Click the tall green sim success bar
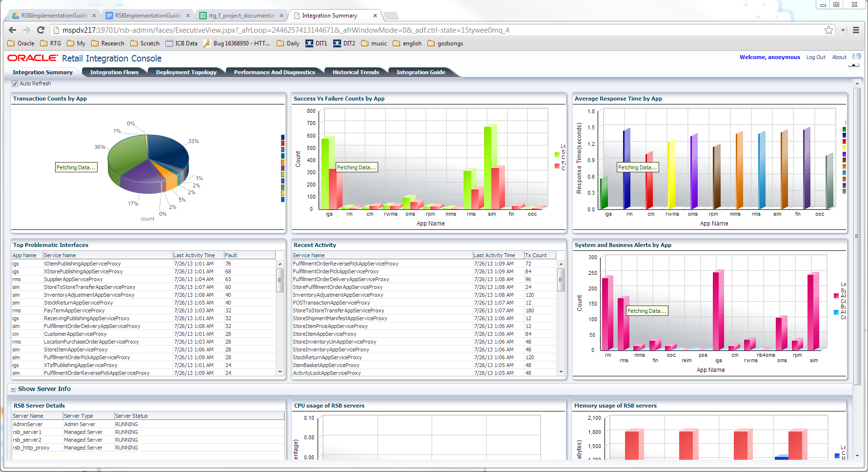The image size is (868, 472). (x=487, y=167)
